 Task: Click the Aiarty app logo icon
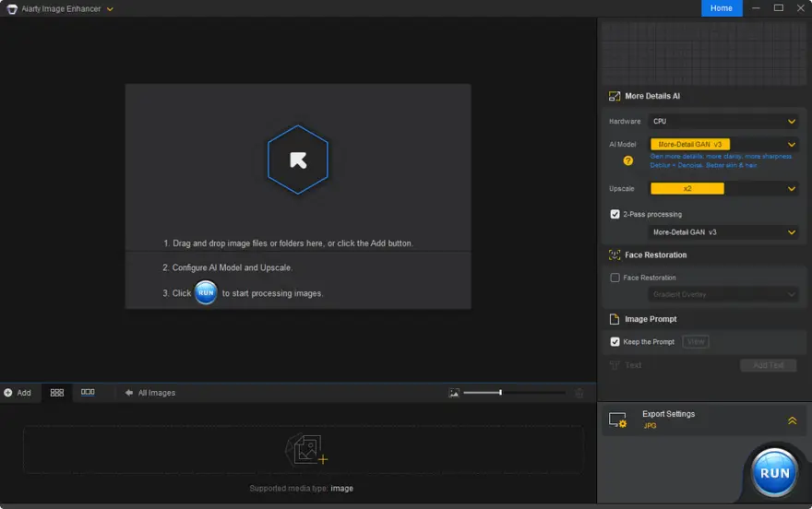tap(11, 9)
